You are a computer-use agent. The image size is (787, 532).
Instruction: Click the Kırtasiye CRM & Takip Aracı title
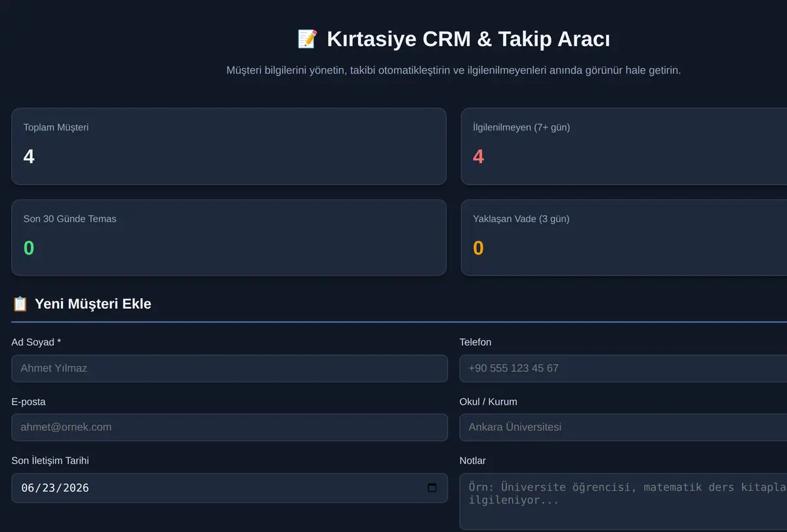tap(468, 39)
